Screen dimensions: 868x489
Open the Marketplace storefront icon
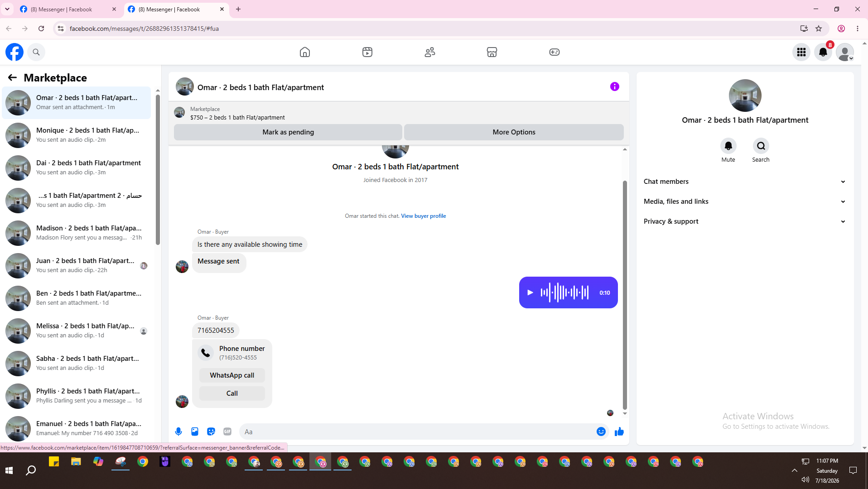492,52
